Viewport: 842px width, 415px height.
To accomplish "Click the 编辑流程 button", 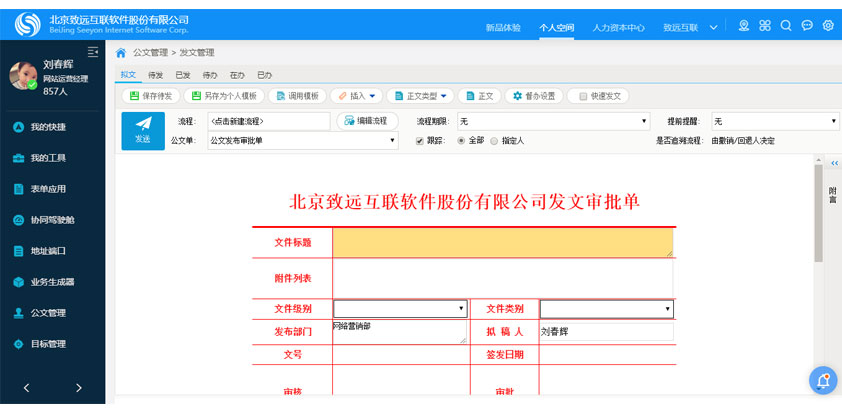I will pyautogui.click(x=367, y=121).
